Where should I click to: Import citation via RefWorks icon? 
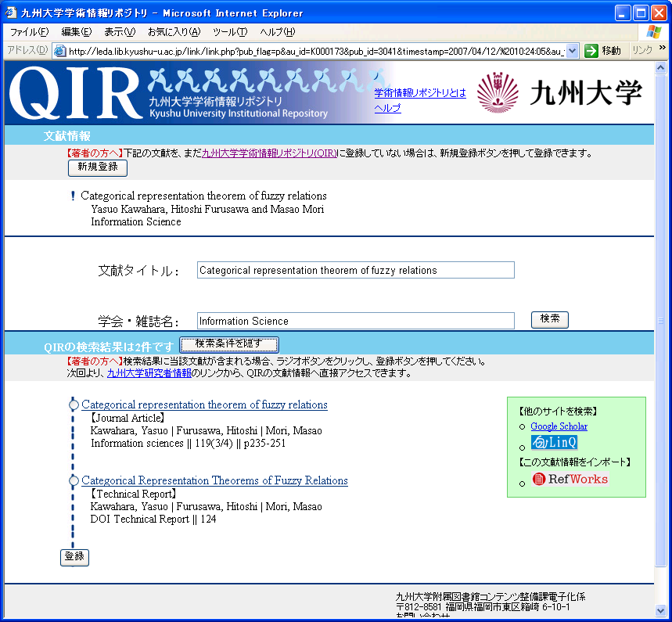tap(570, 479)
